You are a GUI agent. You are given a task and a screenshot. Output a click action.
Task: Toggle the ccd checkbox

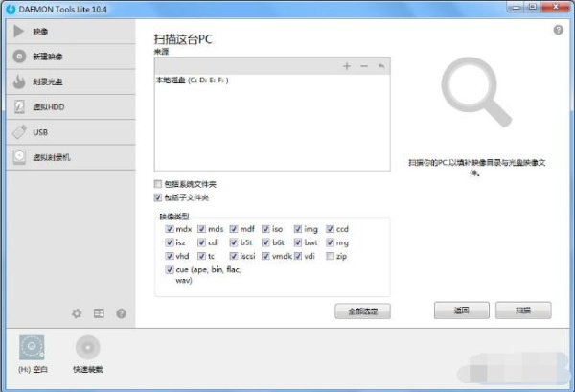coord(330,229)
